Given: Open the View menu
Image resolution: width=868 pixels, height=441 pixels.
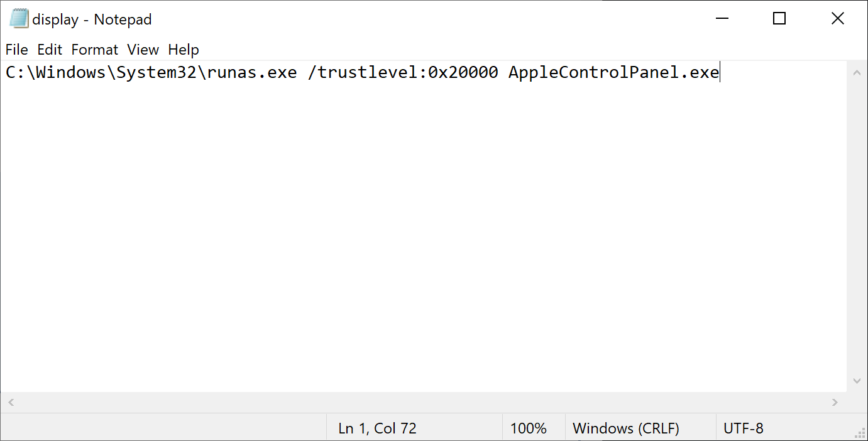Looking at the screenshot, I should click(143, 50).
